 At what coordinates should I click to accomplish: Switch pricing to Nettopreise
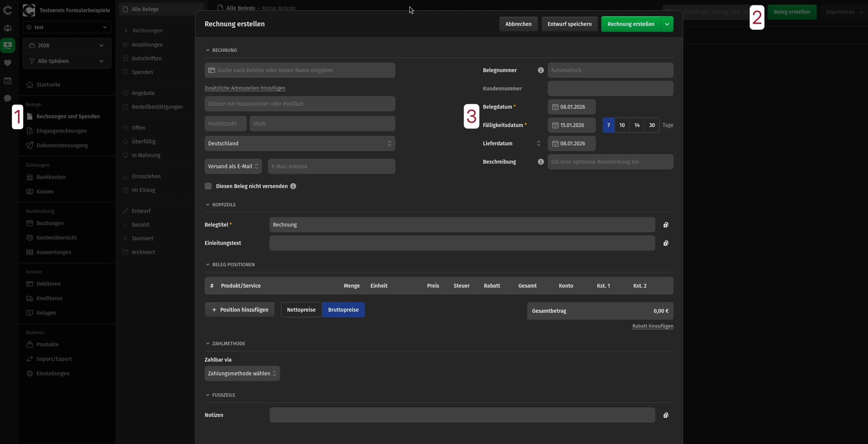pos(301,310)
